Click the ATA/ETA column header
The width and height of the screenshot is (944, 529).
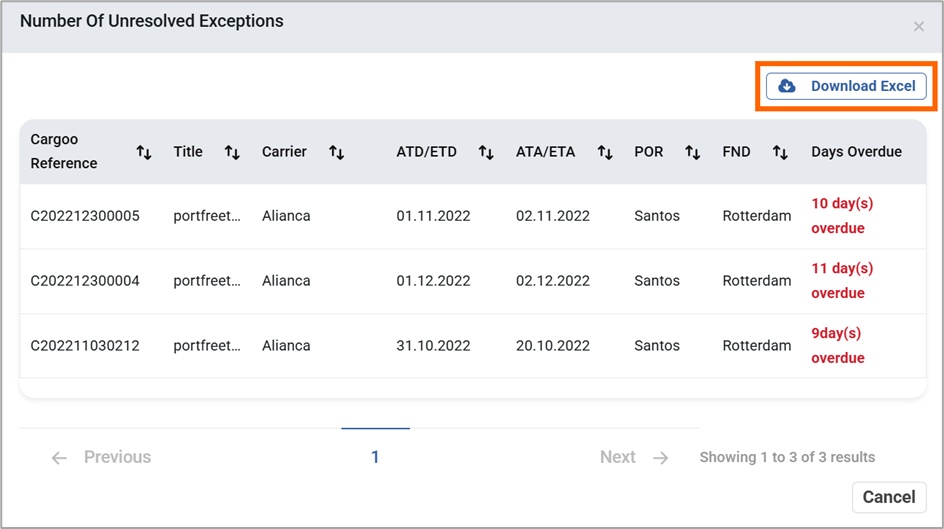[545, 152]
